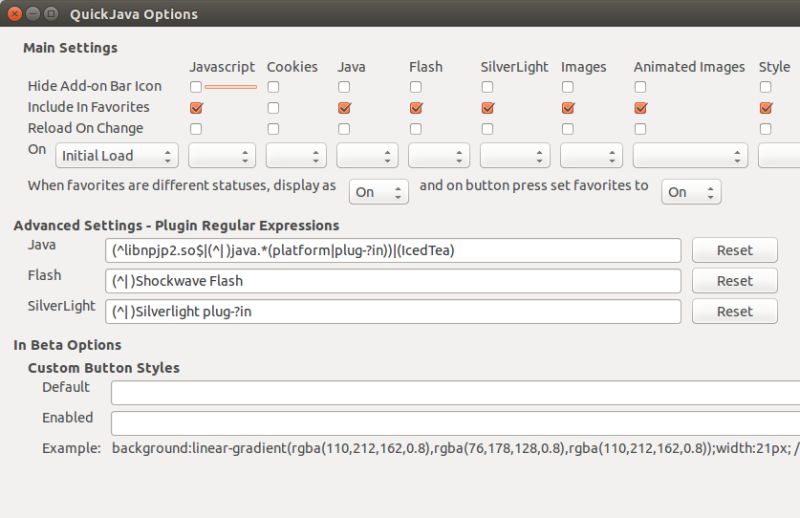Check Hide Add-on Bar Icon for SilverLight
Screen dimensions: 800x518
point(488,87)
